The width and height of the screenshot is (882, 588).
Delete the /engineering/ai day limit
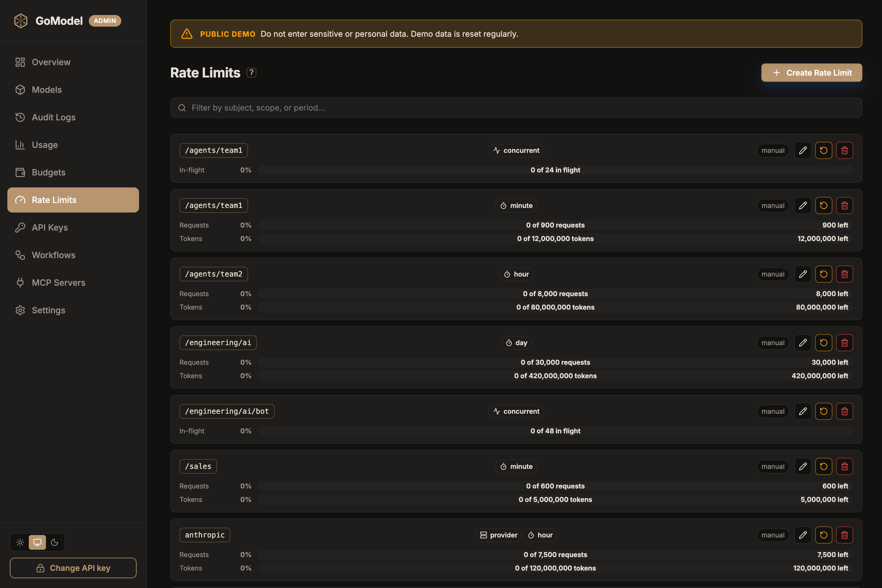tap(845, 343)
